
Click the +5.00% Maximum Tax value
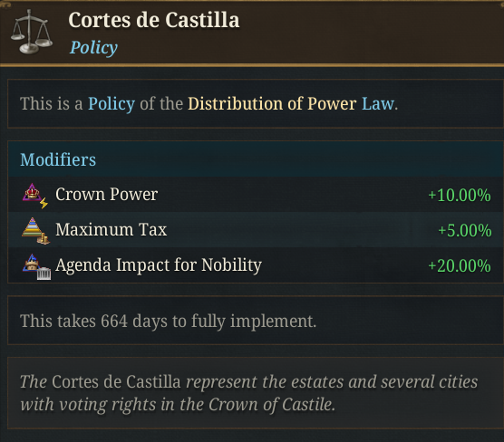(465, 230)
